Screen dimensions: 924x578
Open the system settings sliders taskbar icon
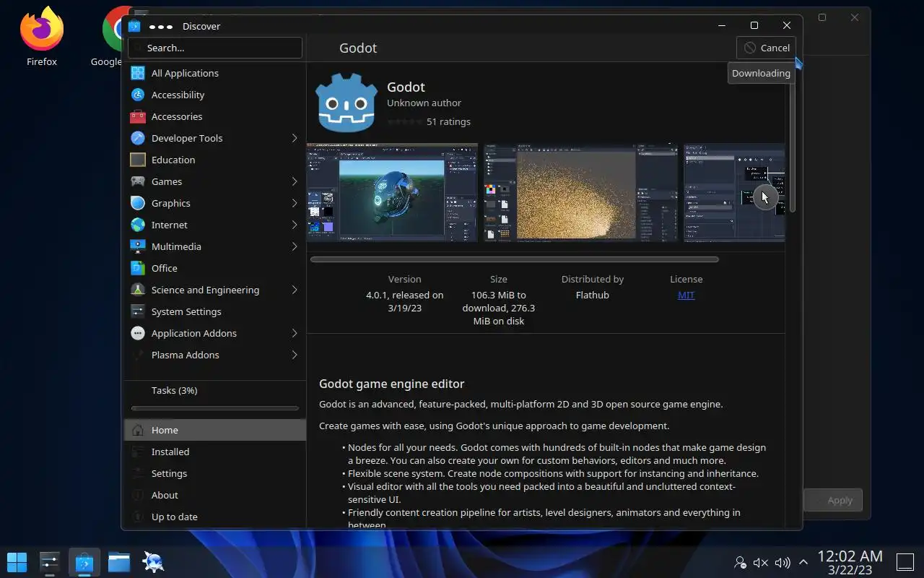pos(49,561)
